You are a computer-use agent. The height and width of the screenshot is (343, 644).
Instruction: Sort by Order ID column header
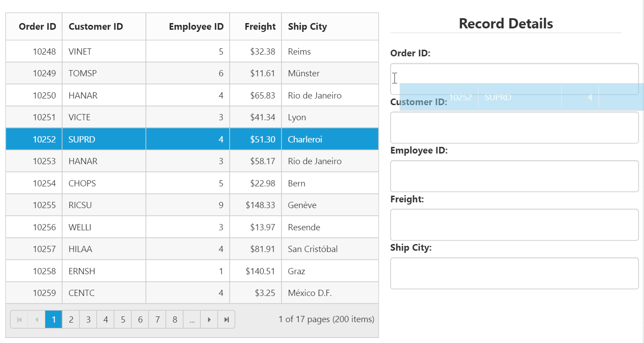tap(37, 27)
